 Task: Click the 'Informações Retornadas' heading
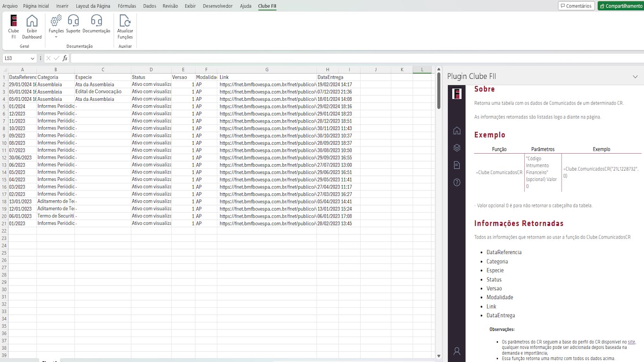(x=519, y=223)
